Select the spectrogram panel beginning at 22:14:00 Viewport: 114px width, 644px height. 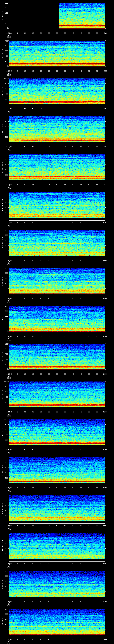[x=57, y=394]
